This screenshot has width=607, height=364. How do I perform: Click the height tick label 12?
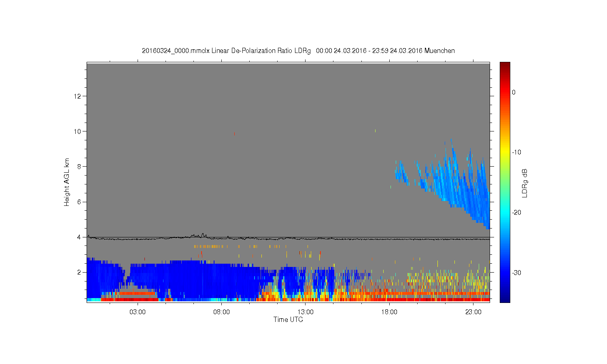point(78,96)
